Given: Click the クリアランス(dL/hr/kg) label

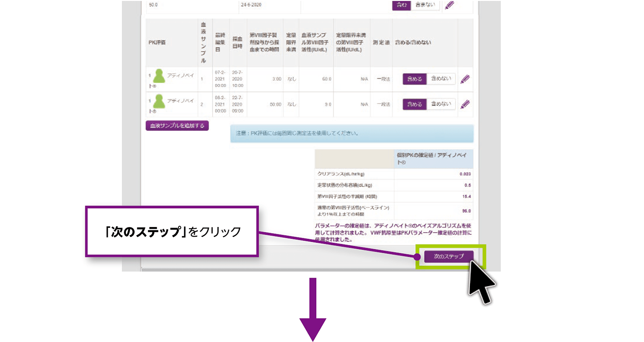Looking at the screenshot, I should coord(342,174).
